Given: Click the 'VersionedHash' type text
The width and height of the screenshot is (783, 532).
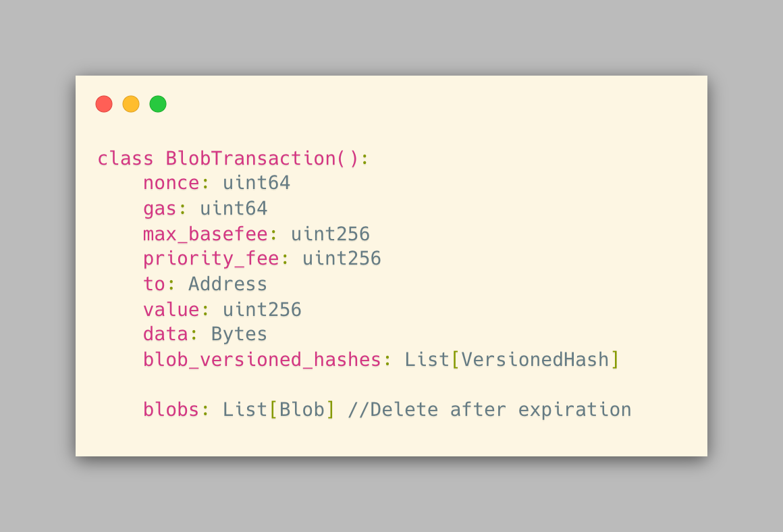Looking at the screenshot, I should coord(535,360).
